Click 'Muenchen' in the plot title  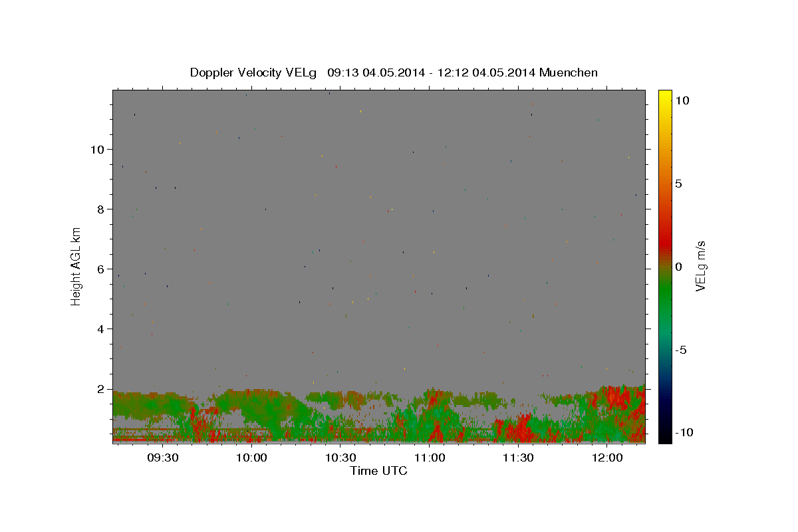coord(569,72)
